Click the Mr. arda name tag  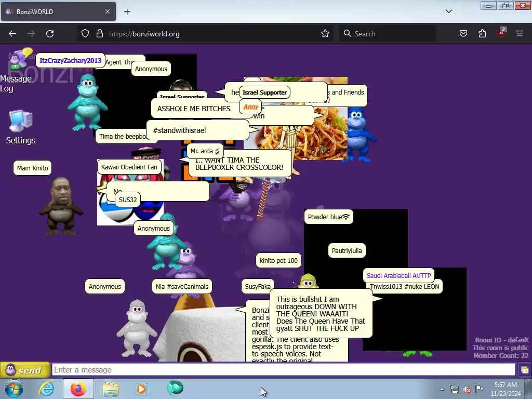tap(205, 151)
